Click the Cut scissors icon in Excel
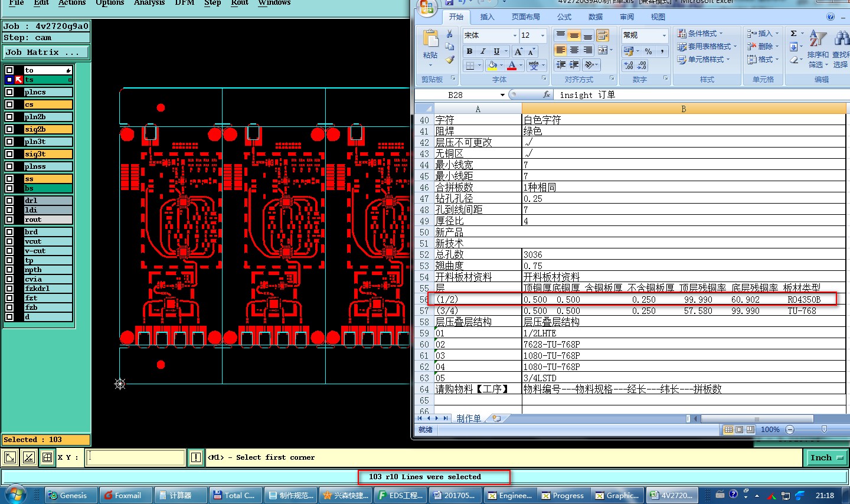 450,34
